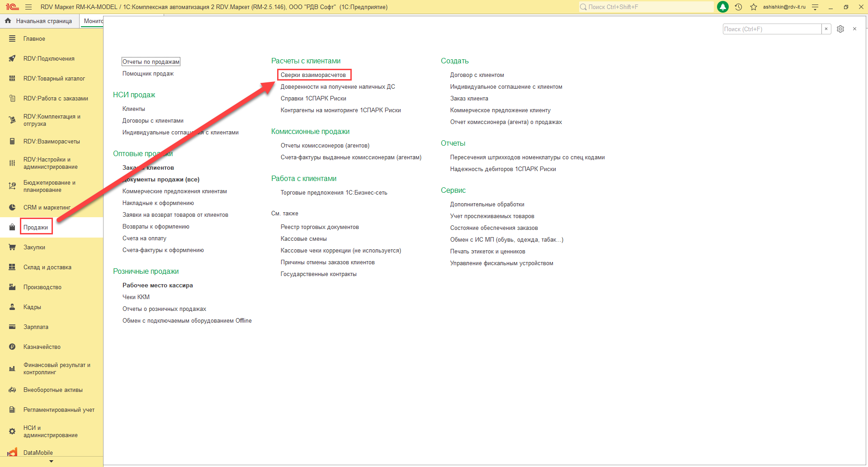The image size is (868, 467).
Task: Expand more sections with bottom arrow
Action: [x=51, y=462]
